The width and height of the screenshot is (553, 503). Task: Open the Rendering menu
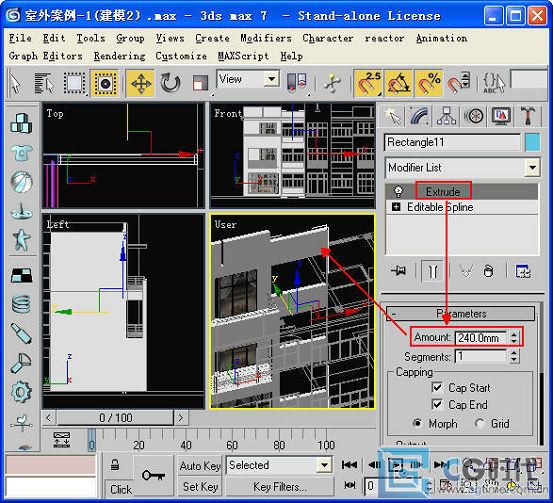(x=119, y=56)
